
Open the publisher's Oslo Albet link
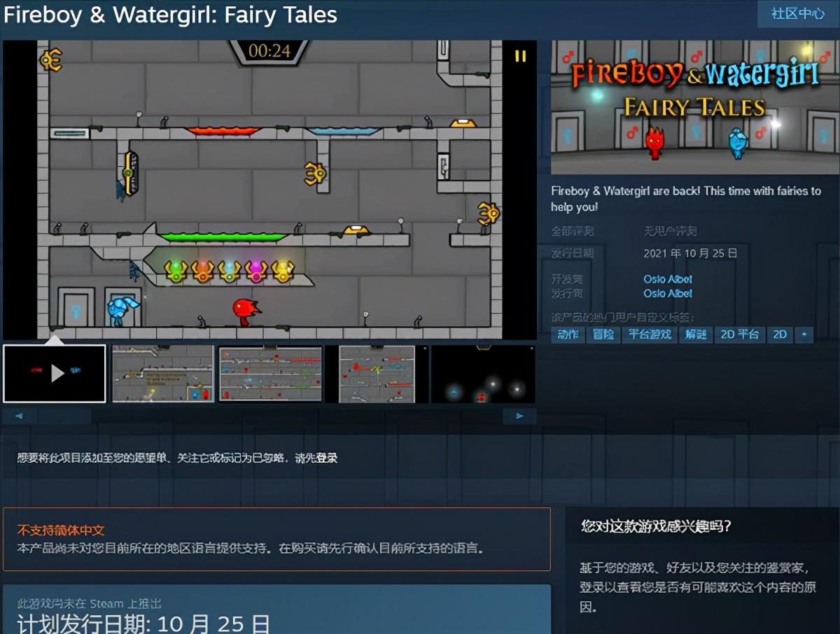[668, 294]
